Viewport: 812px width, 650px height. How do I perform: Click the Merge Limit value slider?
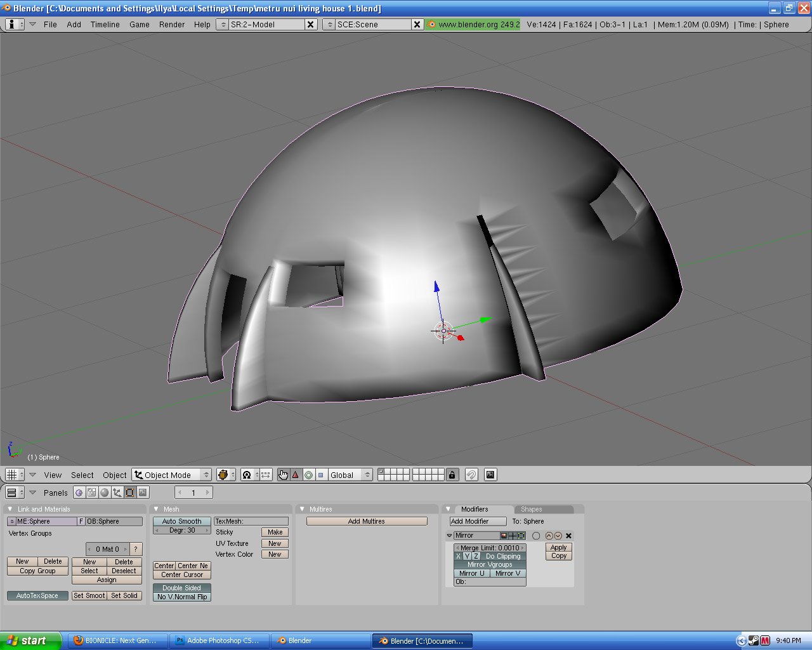coord(490,548)
